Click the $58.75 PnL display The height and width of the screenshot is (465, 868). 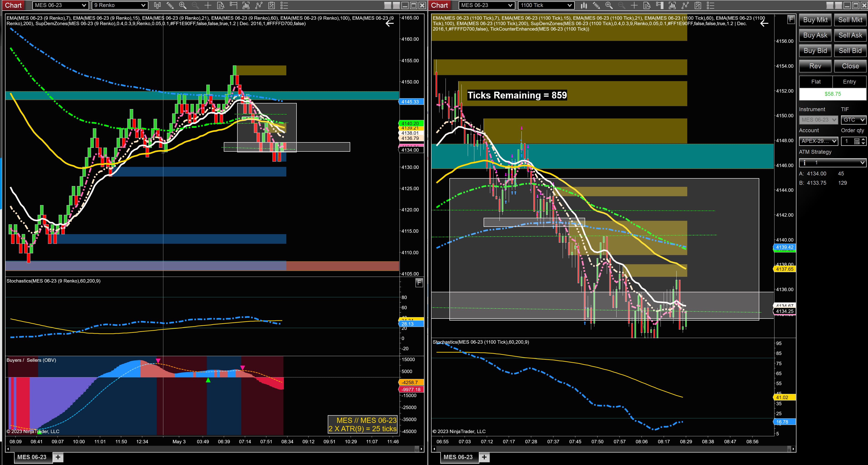(833, 94)
